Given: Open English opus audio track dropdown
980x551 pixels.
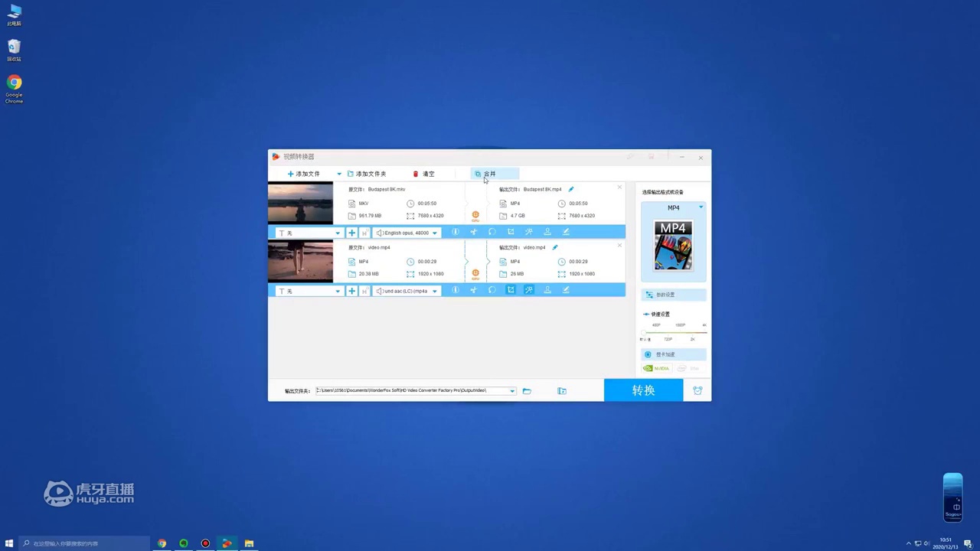Looking at the screenshot, I should pos(407,233).
